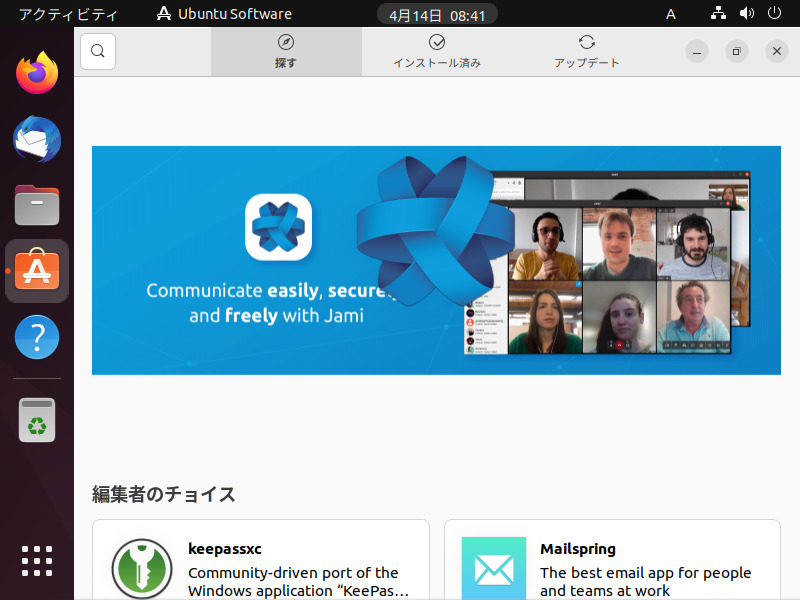Click the volume speaker icon
Viewport: 800px width, 600px height.
pyautogui.click(x=746, y=13)
